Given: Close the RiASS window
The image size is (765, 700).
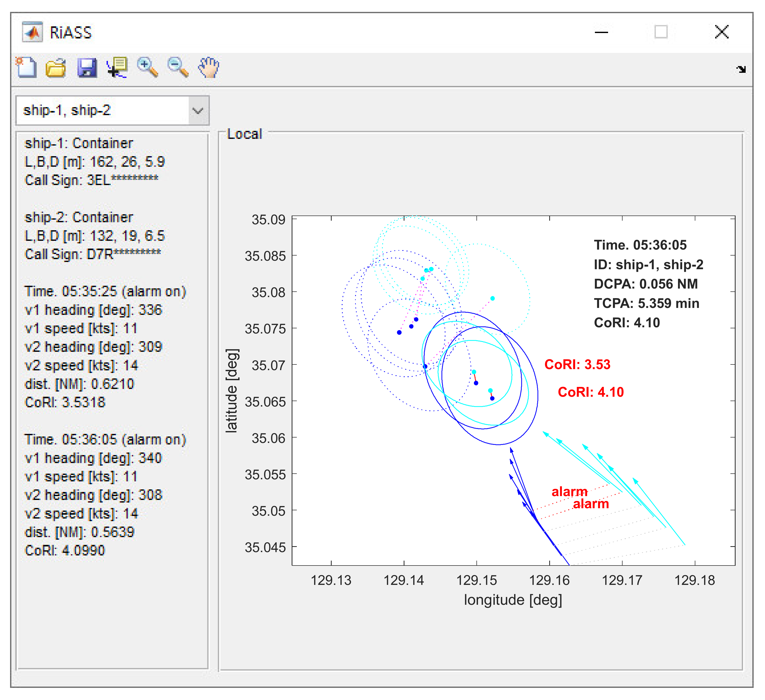Looking at the screenshot, I should click(x=721, y=32).
